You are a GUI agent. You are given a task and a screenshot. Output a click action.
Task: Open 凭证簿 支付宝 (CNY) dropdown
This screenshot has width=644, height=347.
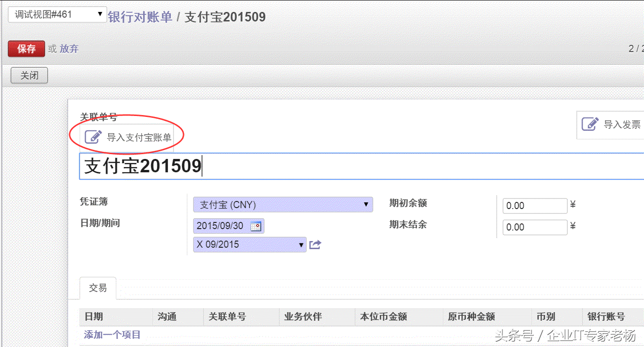(283, 205)
